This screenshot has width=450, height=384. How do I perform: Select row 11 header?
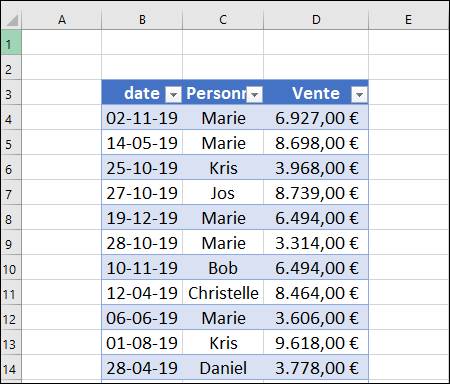click(11, 292)
